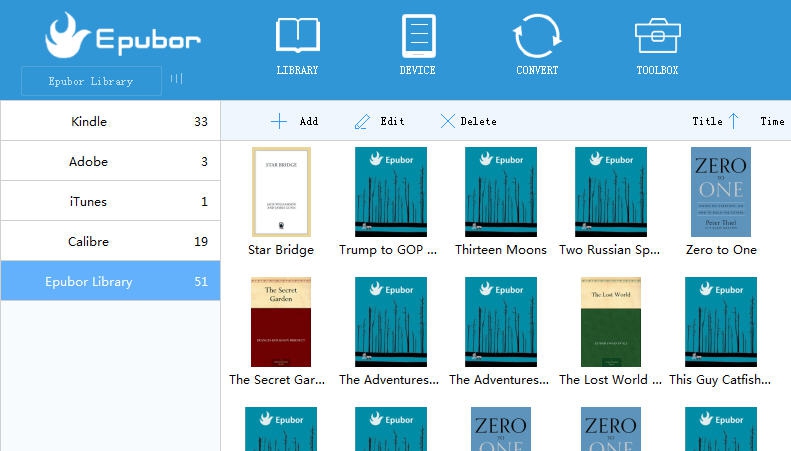791x451 pixels.
Task: Click the 'Star Bridge' title text
Action: click(281, 250)
